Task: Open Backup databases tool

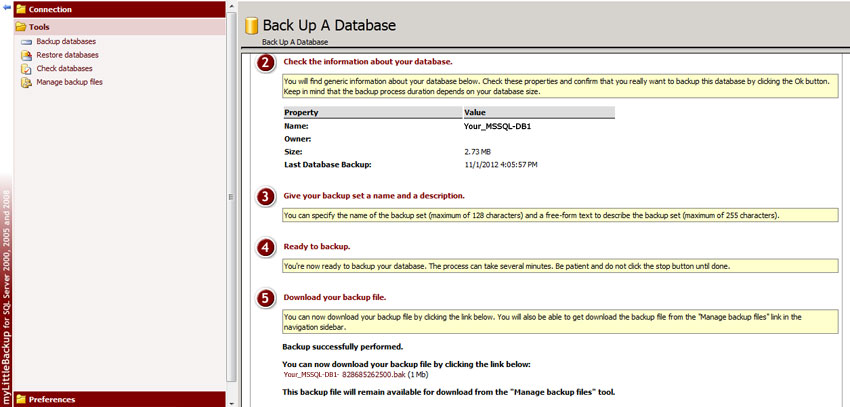Action: [x=66, y=41]
